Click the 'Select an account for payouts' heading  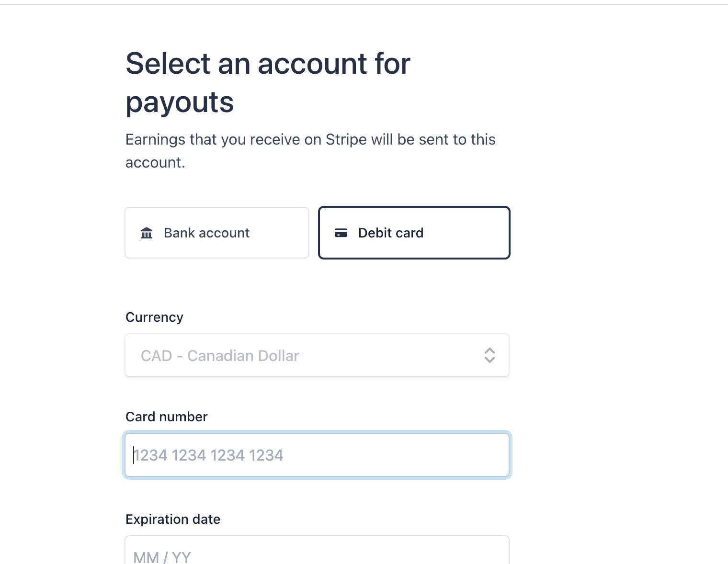[268, 82]
